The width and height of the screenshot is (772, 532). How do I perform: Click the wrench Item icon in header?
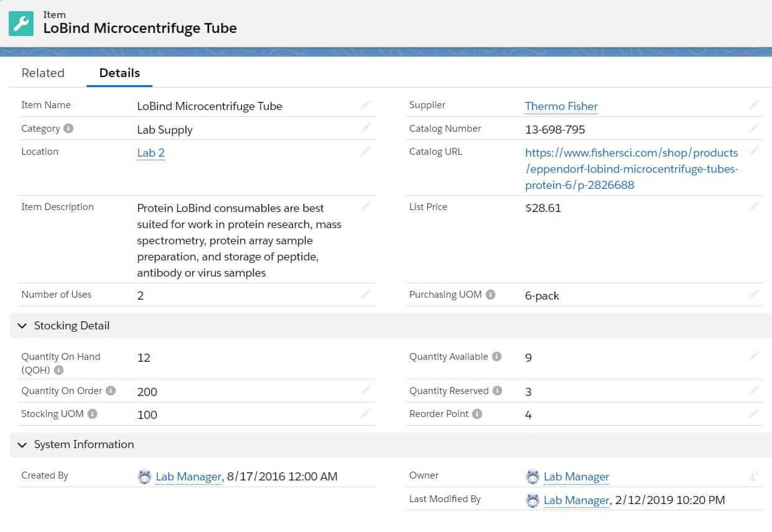click(x=22, y=23)
